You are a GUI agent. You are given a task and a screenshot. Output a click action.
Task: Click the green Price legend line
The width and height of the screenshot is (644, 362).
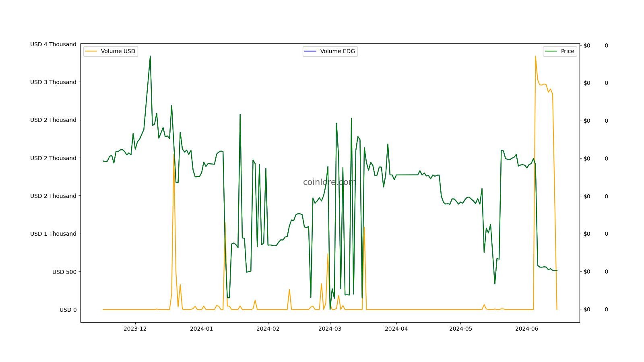pos(551,51)
